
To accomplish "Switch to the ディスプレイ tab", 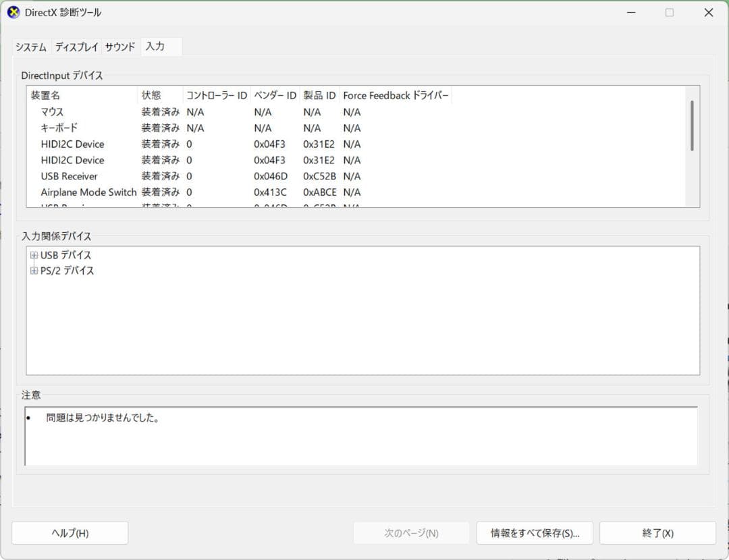I will [76, 47].
